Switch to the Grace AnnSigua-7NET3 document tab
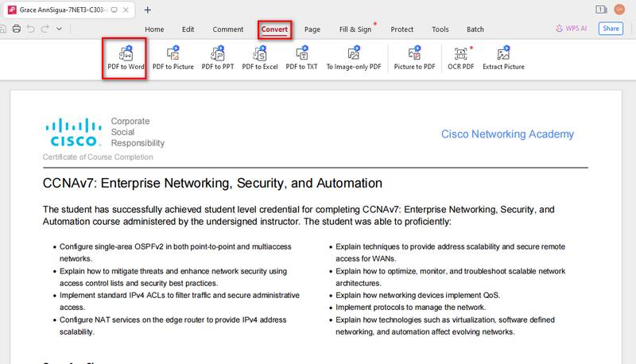This screenshot has width=636, height=364. [69, 10]
